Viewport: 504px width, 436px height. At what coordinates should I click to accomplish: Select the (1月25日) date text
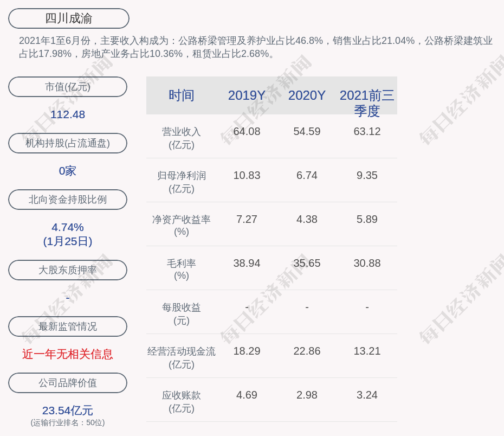(x=68, y=241)
